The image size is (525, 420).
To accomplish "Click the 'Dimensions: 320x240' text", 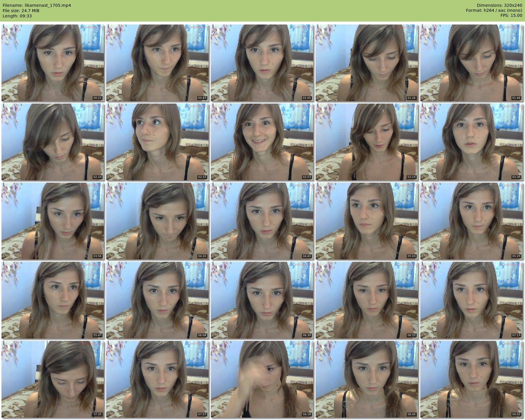I will tap(499, 5).
